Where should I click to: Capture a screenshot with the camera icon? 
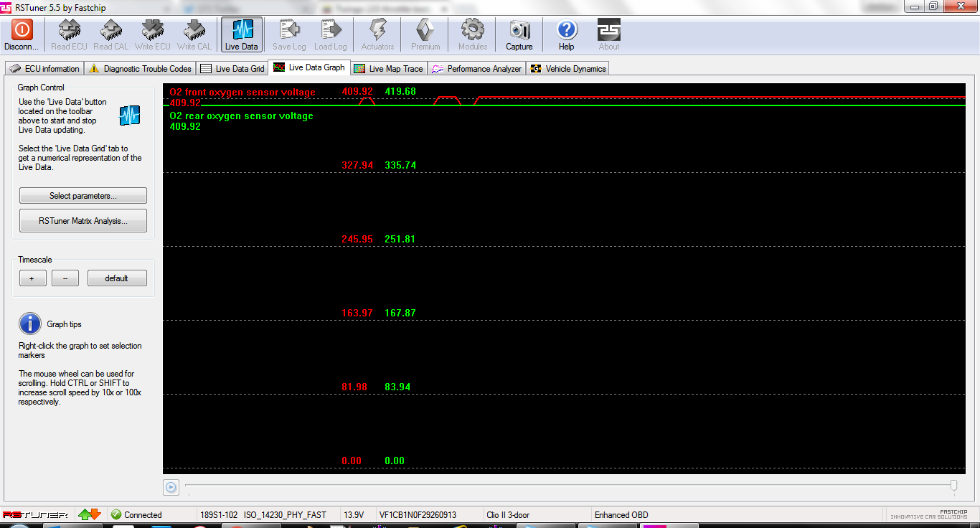click(x=519, y=30)
